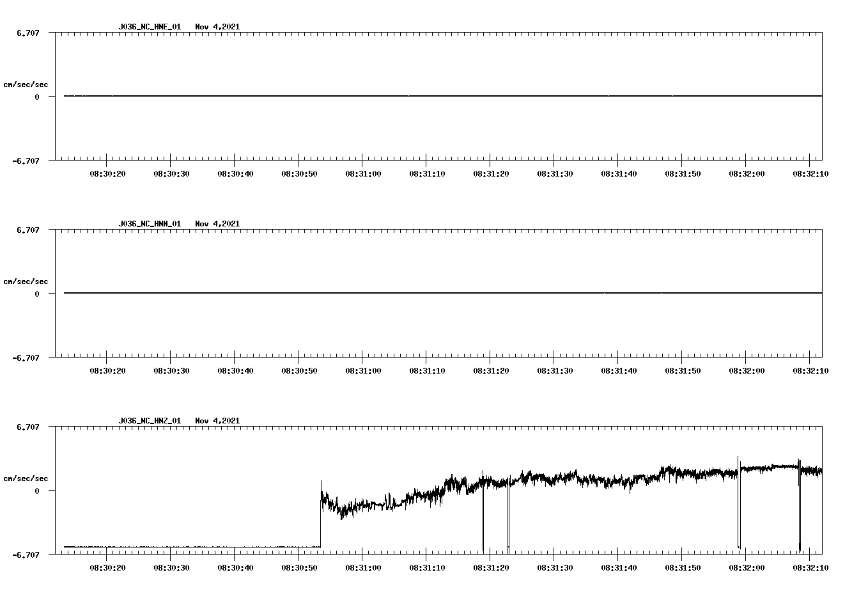Click the 08:31:50 time label under HNN plot
Viewport: 868px width, 591px height.
pos(683,370)
